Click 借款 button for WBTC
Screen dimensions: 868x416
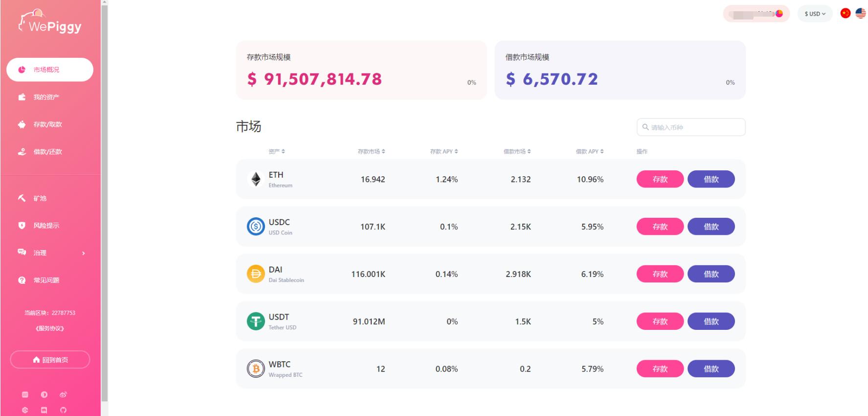pos(711,369)
